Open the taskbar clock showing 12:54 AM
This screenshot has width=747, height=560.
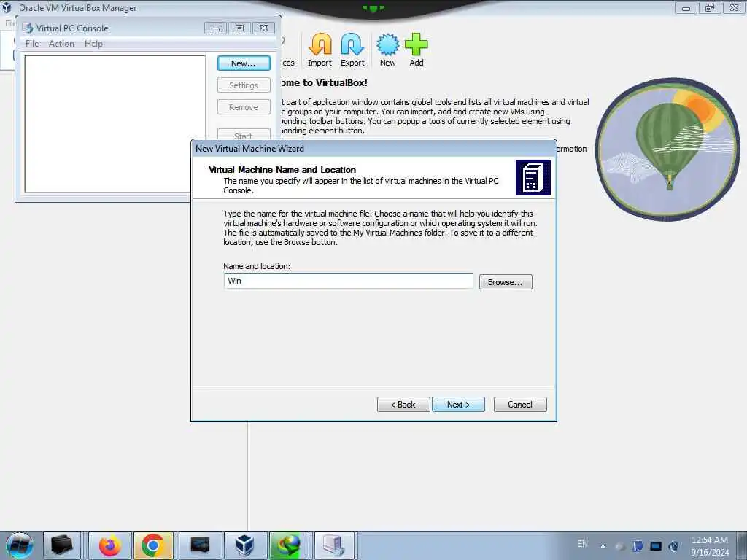(x=710, y=545)
